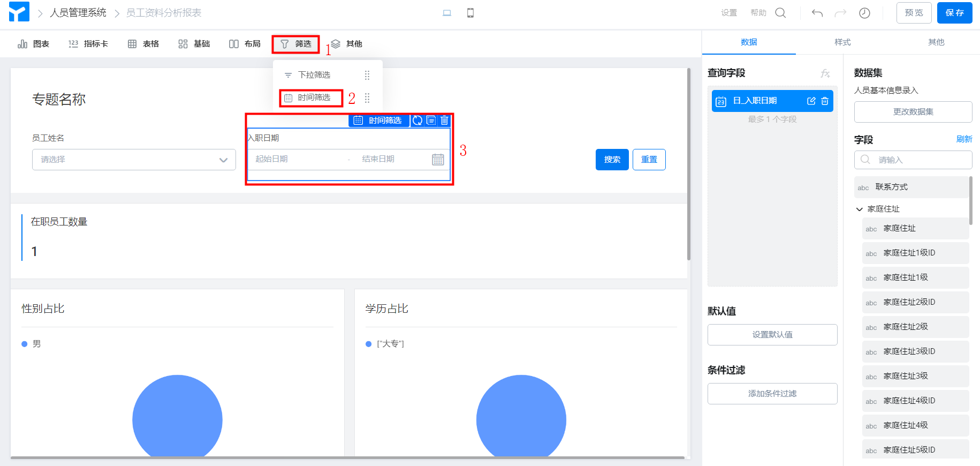The width and height of the screenshot is (980, 466).
Task: Open the version history clock icon
Action: [x=864, y=13]
